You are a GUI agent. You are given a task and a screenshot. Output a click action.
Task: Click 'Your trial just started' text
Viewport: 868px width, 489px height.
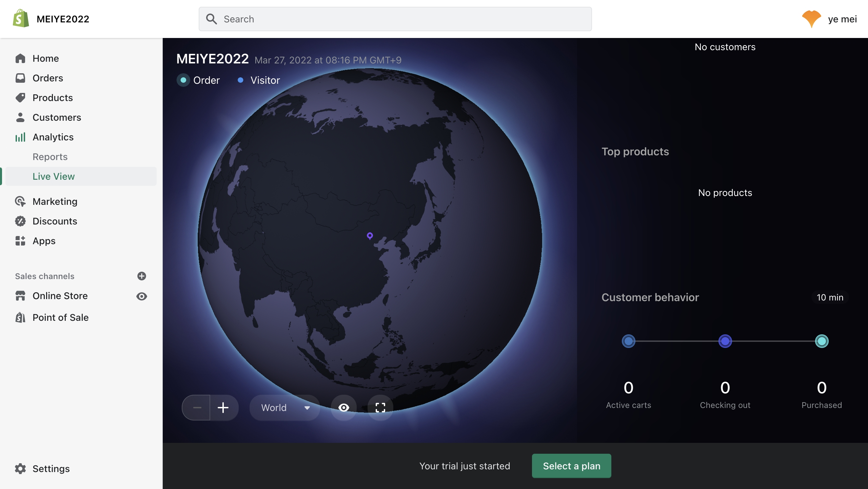[x=465, y=466]
